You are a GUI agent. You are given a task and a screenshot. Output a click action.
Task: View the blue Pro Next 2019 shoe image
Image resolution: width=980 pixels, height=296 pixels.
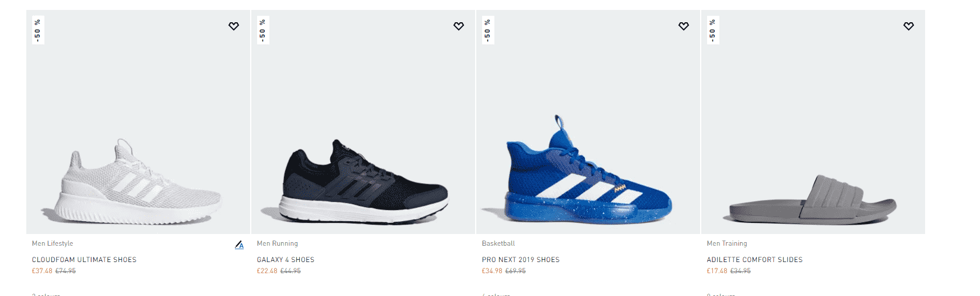pyautogui.click(x=587, y=175)
